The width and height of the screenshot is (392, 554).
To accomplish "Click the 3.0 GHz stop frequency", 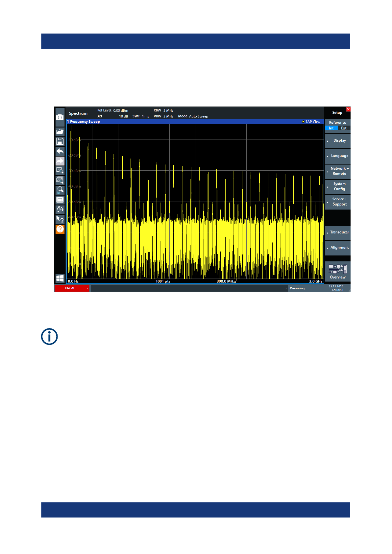I will [316, 281].
